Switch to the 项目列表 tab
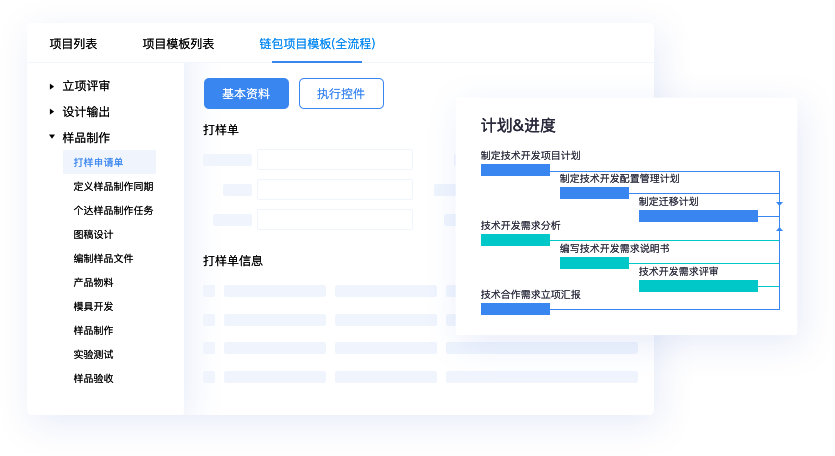Viewport: 835px width, 456px height. click(x=73, y=44)
